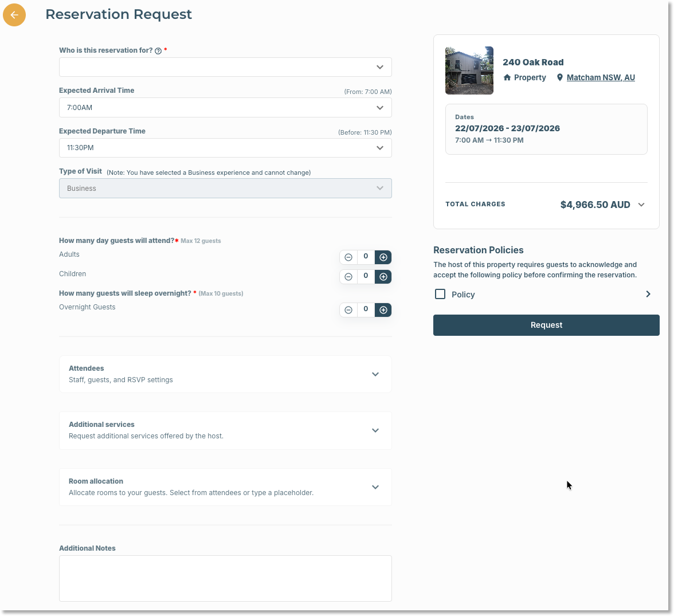Click the disabled Type of Visit dropdown
Screen dimensions: 674x616
[x=225, y=189]
